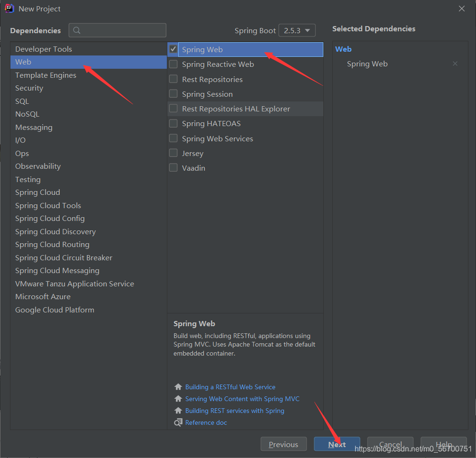This screenshot has width=476, height=458.
Task: Select the Jersey dependency label
Action: click(x=192, y=153)
